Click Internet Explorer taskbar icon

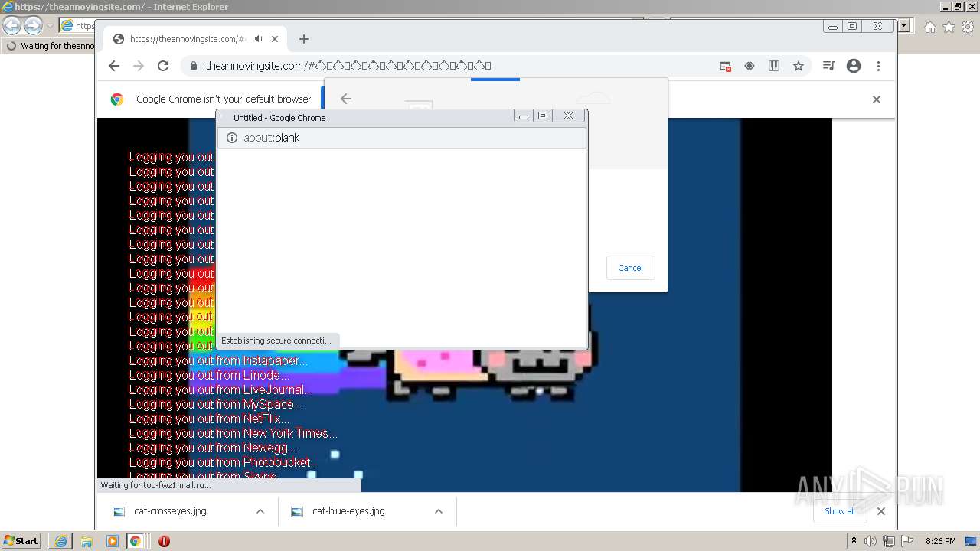(60, 541)
